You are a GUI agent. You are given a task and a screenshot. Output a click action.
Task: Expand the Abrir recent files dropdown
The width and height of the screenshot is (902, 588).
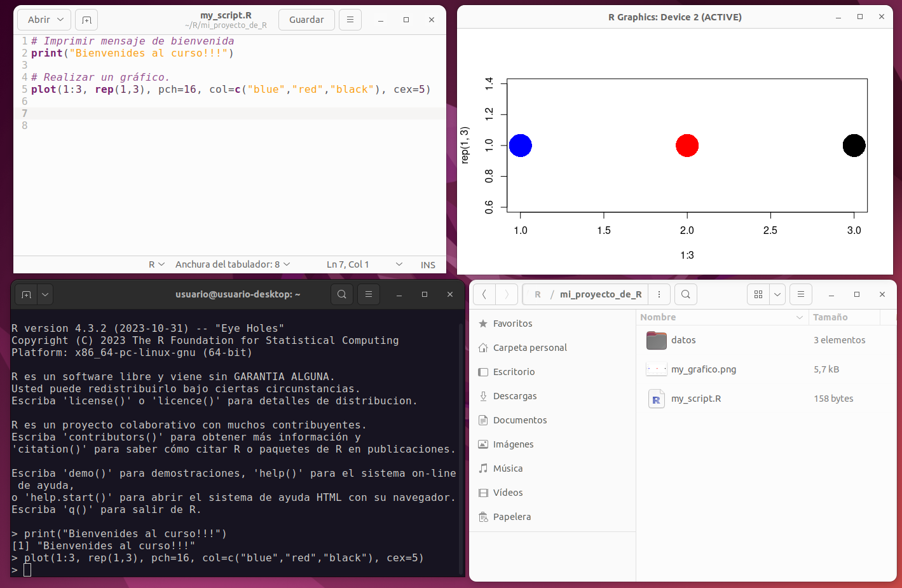click(x=60, y=20)
